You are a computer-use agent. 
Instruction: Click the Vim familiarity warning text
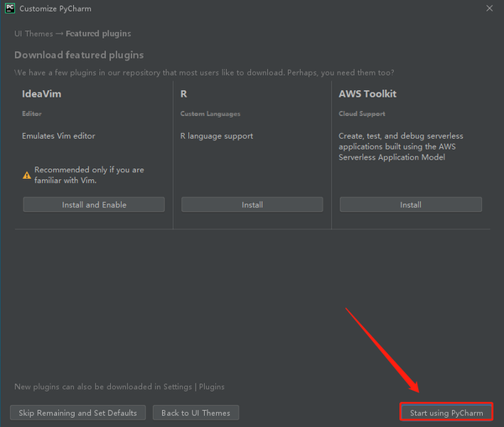(89, 175)
